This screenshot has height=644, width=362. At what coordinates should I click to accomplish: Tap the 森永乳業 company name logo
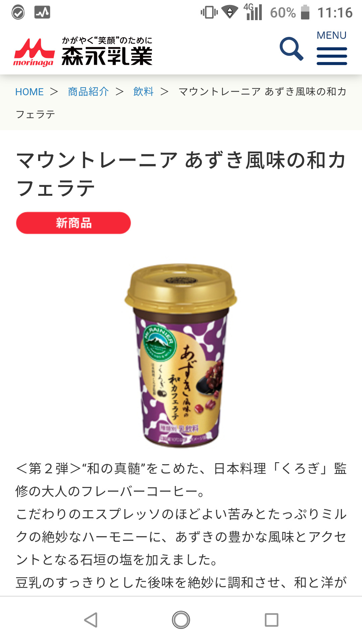(107, 51)
